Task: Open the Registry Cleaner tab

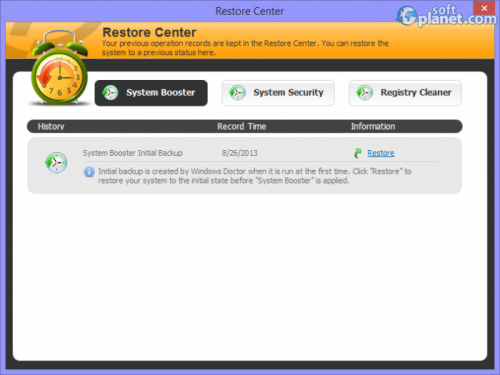Action: 405,93
